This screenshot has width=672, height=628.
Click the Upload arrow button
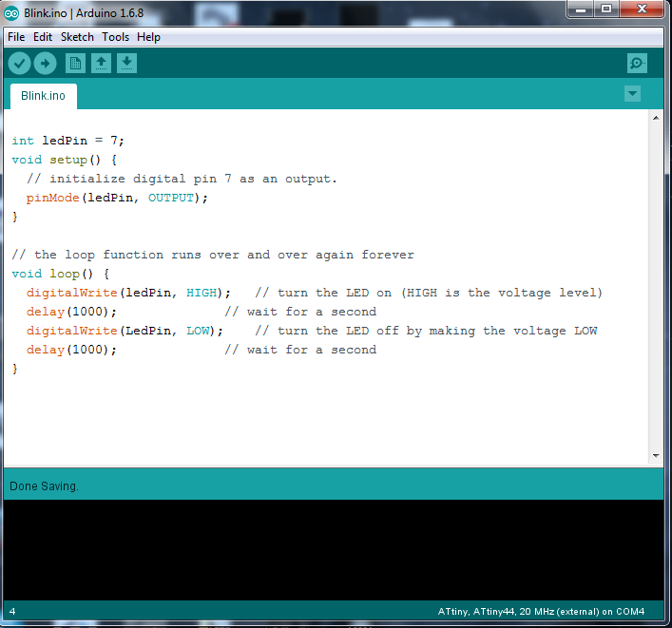tap(45, 64)
